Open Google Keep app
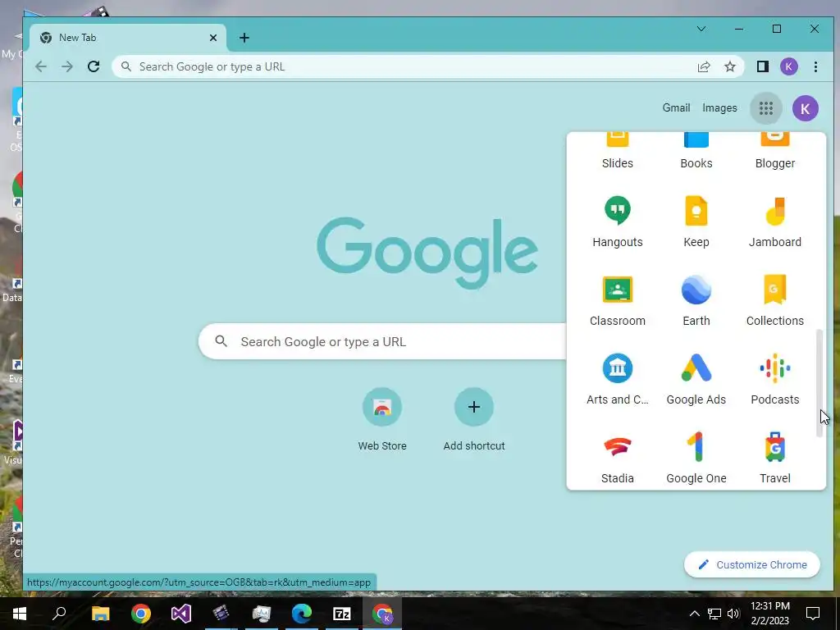 pyautogui.click(x=696, y=221)
